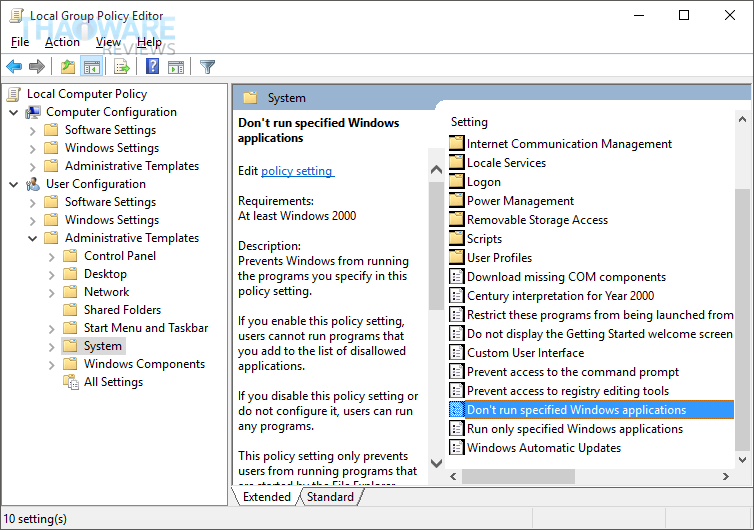Click the Computer Configuration monitor icon
754x530 pixels.
[x=33, y=112]
